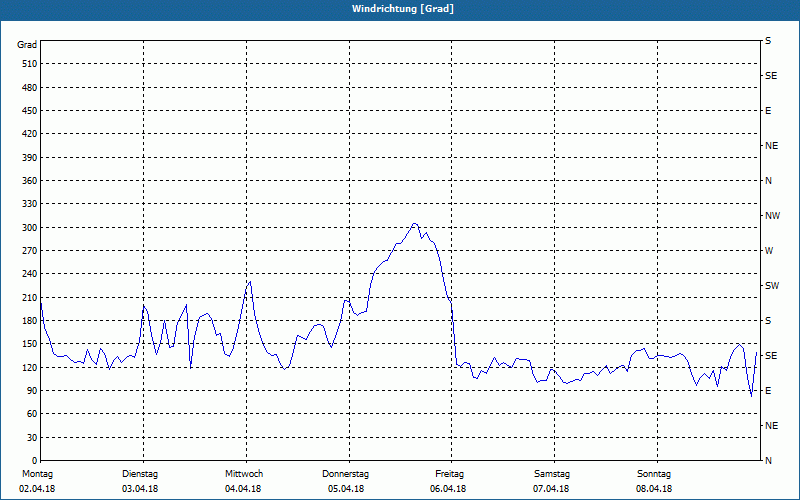Select the '05.04.18' date label
The height and width of the screenshot is (500, 800).
coord(346,489)
